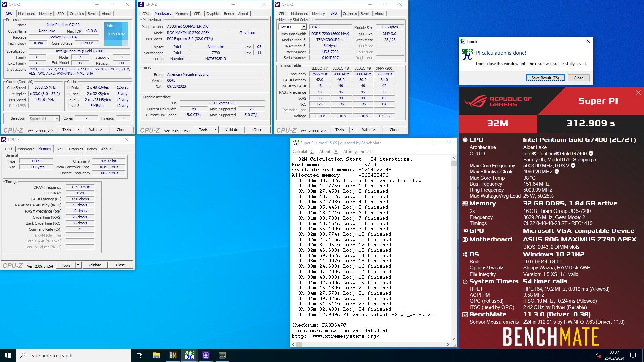Switch to Mainboard tab in first CPU-Z window
The height and width of the screenshot is (362, 644).
click(26, 14)
